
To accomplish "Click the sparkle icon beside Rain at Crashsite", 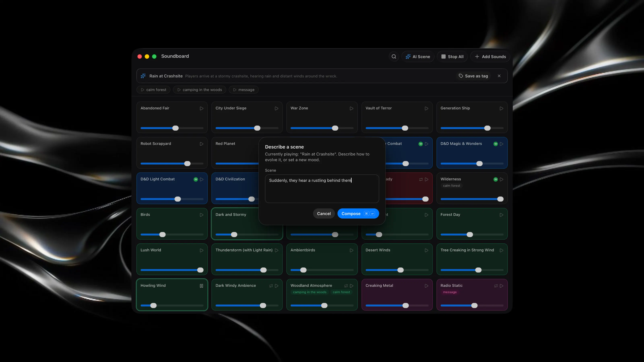I will (143, 76).
